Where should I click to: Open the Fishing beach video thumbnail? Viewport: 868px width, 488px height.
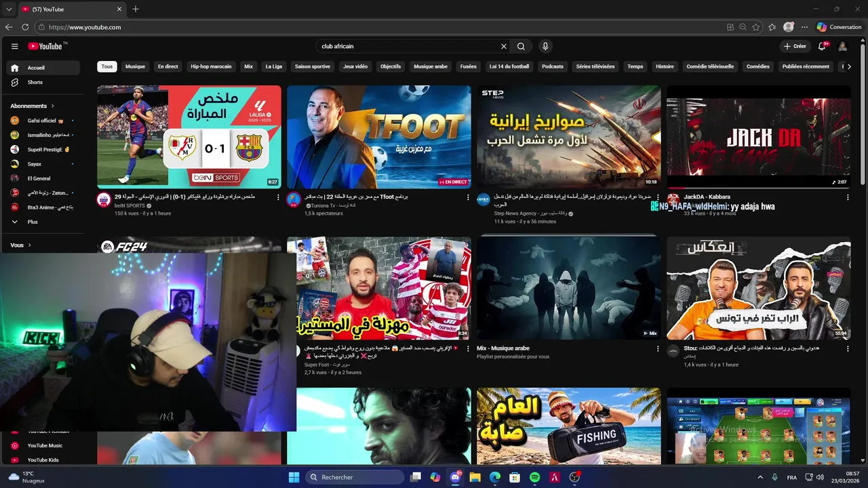[x=569, y=426]
